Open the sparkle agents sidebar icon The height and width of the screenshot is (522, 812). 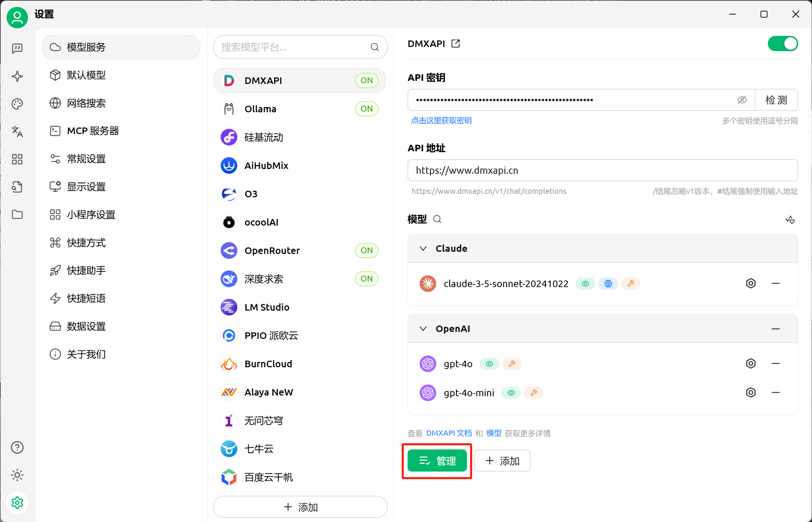click(17, 76)
